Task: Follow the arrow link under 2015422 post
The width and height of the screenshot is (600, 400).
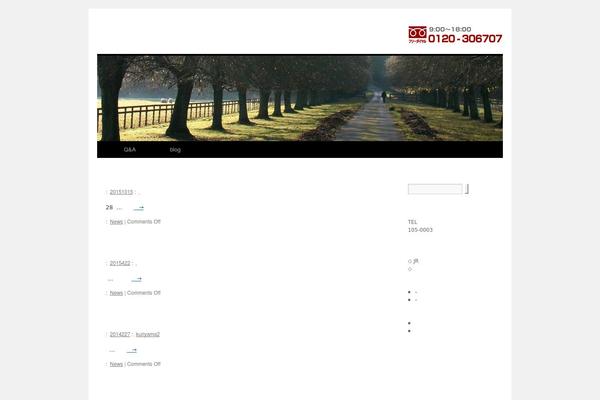Action: click(136, 279)
